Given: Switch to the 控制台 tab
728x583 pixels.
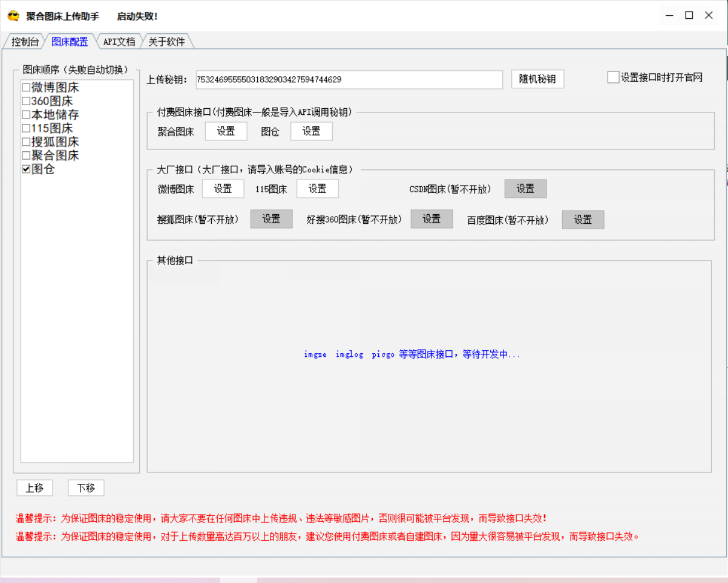Looking at the screenshot, I should [25, 42].
